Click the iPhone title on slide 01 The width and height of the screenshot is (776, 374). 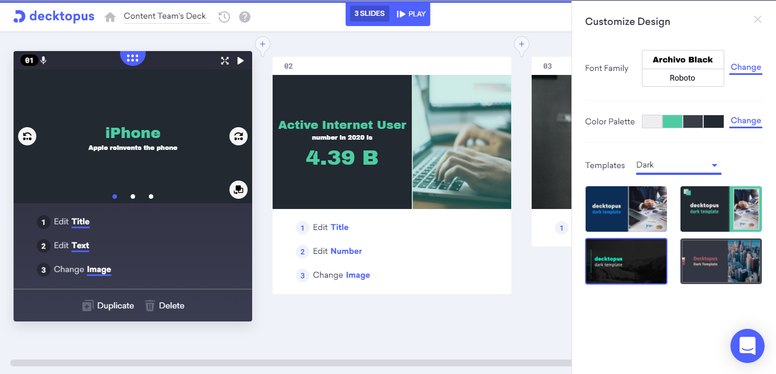click(133, 133)
